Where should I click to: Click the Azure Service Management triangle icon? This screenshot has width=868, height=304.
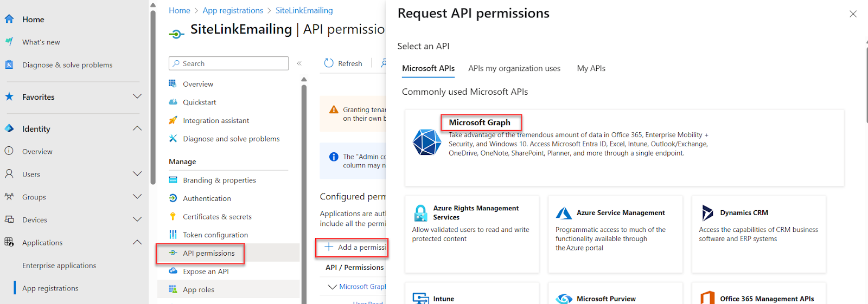[564, 213]
